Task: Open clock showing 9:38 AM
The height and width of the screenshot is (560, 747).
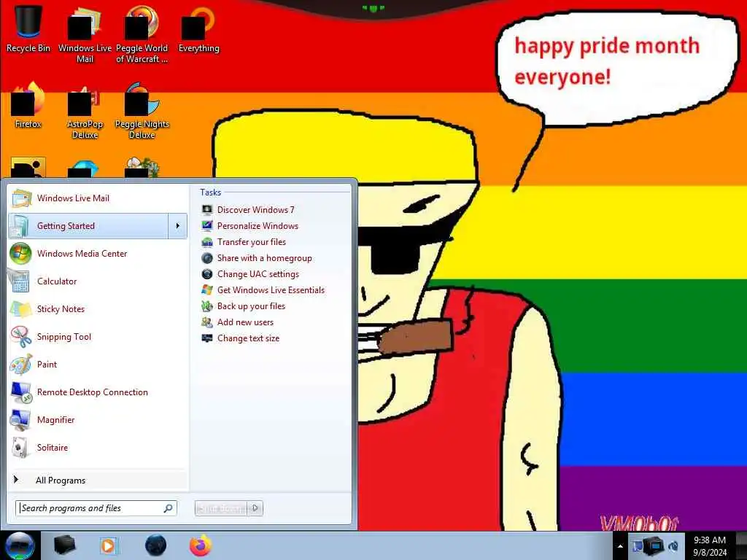Action: pos(710,546)
